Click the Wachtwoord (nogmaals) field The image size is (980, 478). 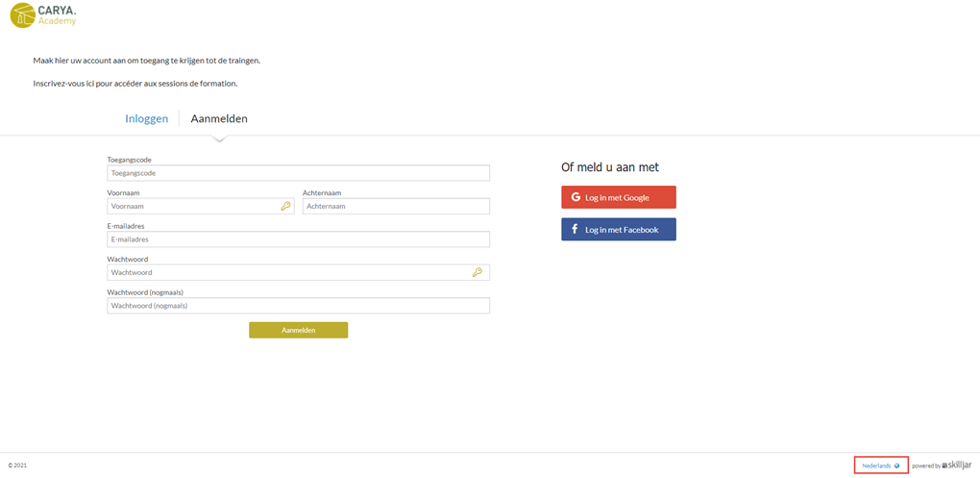pos(298,305)
